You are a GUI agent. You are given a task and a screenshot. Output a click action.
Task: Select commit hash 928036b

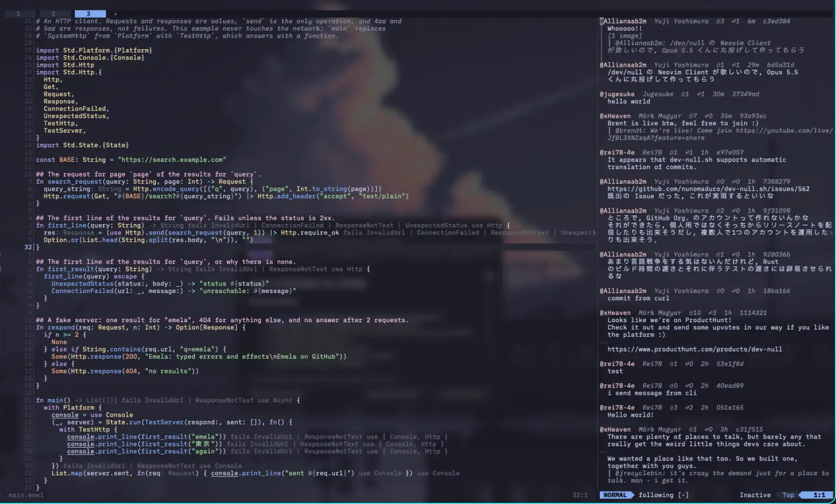click(776, 255)
